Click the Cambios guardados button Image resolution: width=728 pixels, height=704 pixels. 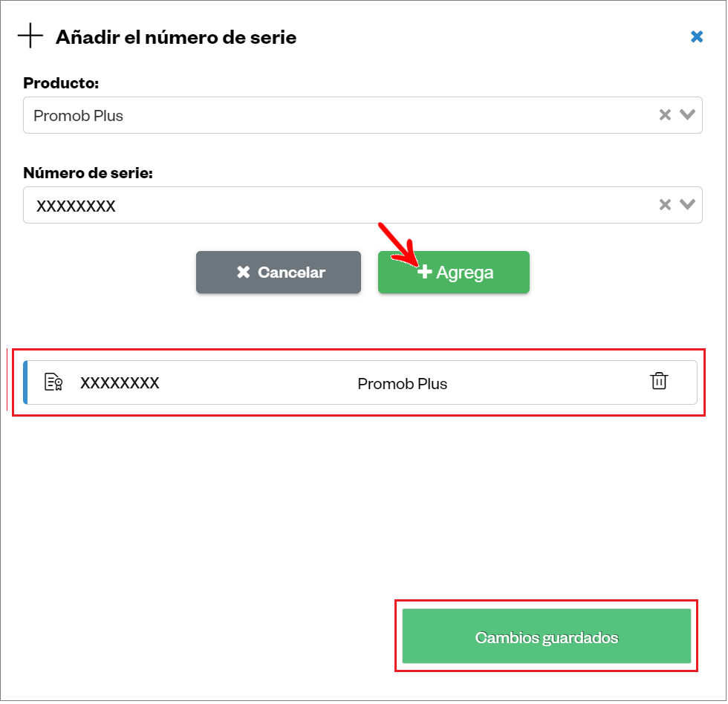coord(547,636)
